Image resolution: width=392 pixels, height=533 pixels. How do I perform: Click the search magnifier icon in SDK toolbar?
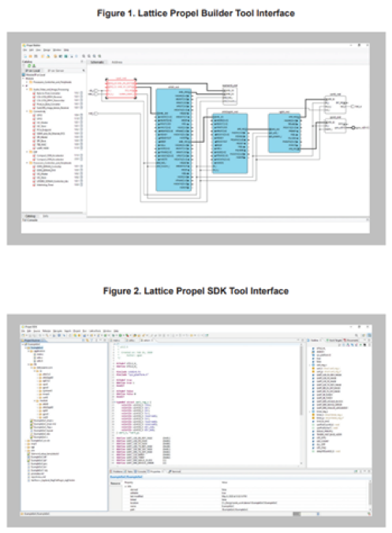click(357, 335)
